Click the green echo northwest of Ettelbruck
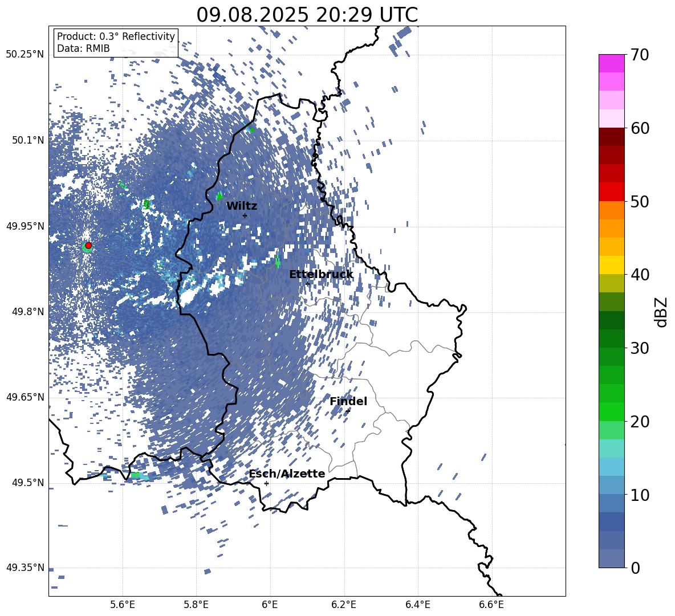Viewport: 675px width, 616px height. (277, 260)
